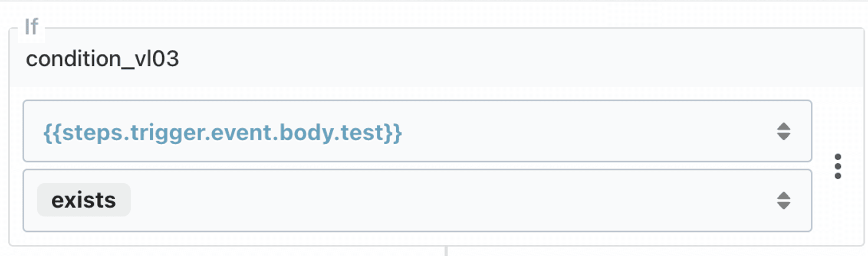Click the {{steps.trigger.event.body.test}} expression text
The width and height of the screenshot is (868, 256).
(x=223, y=132)
